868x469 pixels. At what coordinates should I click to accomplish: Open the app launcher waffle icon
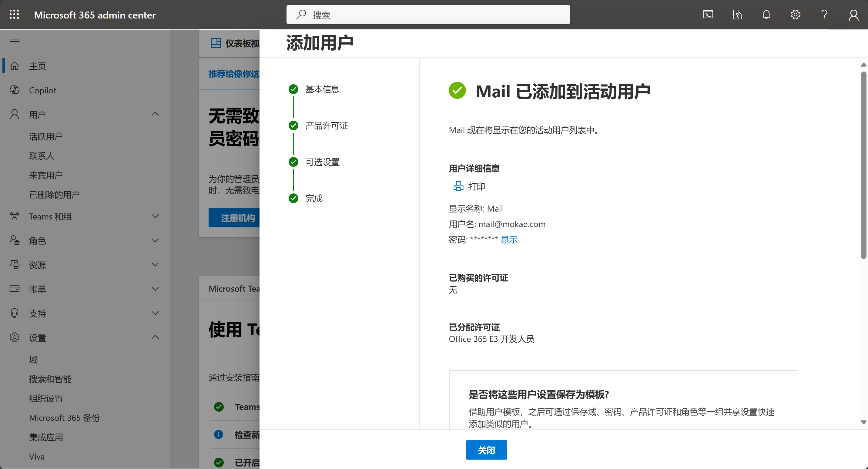pos(14,15)
